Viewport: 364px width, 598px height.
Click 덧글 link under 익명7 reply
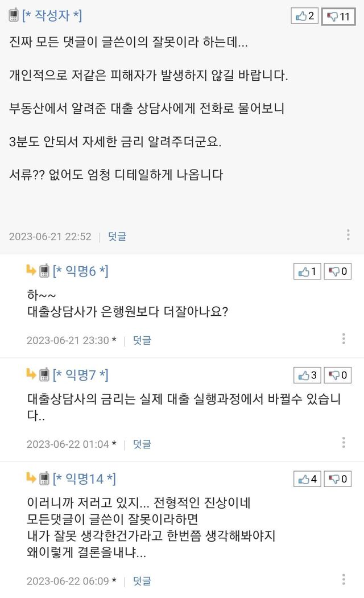tap(142, 444)
